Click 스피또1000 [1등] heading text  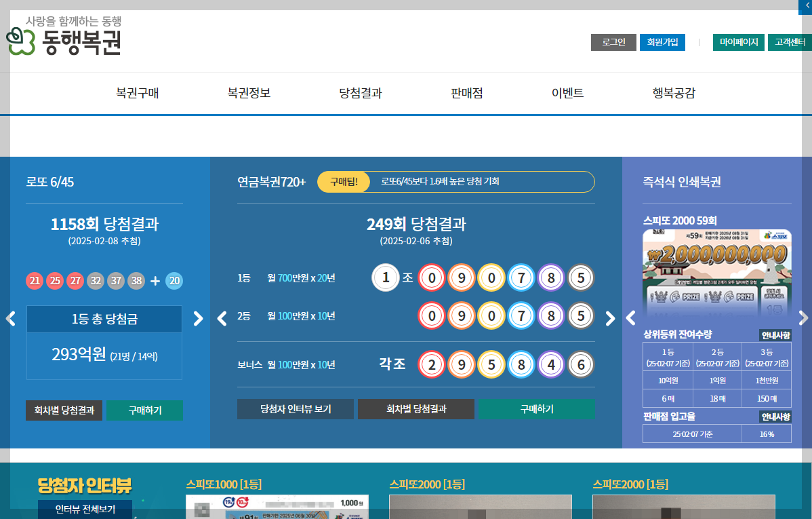[224, 484]
